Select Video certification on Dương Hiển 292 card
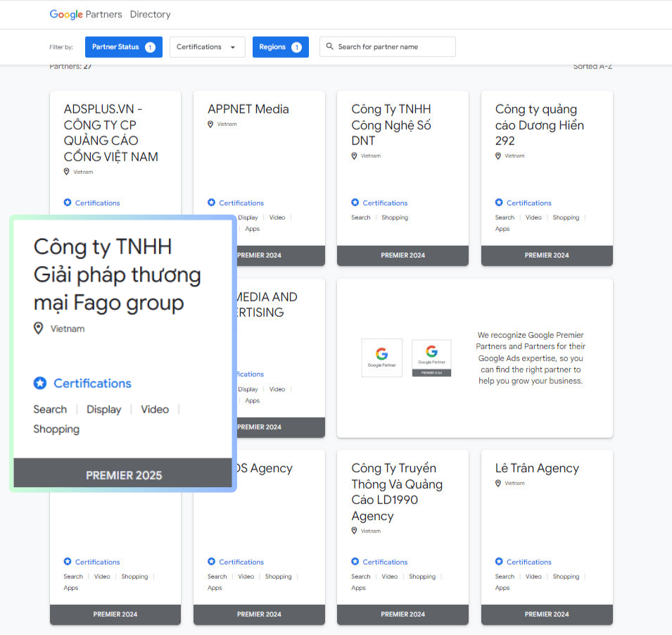This screenshot has width=672, height=635. coord(533,218)
